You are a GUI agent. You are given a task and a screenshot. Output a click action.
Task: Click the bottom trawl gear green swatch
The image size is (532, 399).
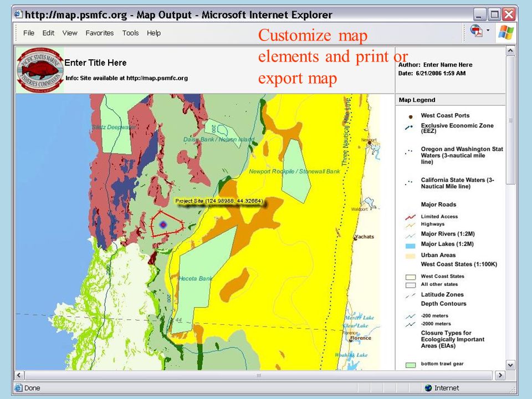(x=411, y=365)
